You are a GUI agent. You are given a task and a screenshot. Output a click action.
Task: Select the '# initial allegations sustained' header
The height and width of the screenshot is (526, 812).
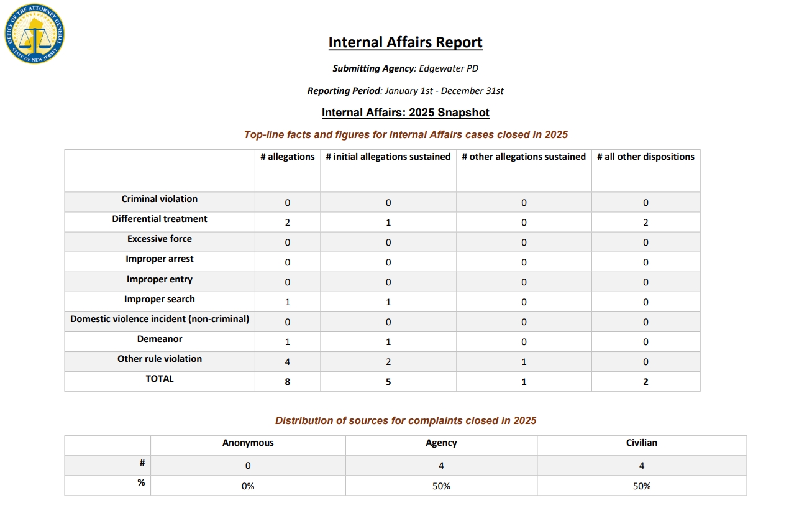pyautogui.click(x=388, y=157)
